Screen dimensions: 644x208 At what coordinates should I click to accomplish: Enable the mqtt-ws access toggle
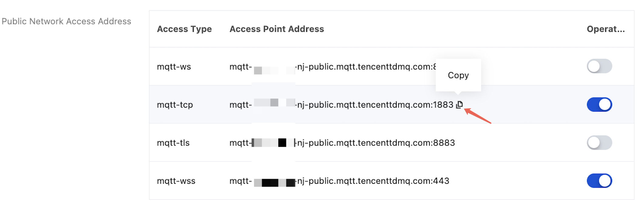[x=599, y=66]
